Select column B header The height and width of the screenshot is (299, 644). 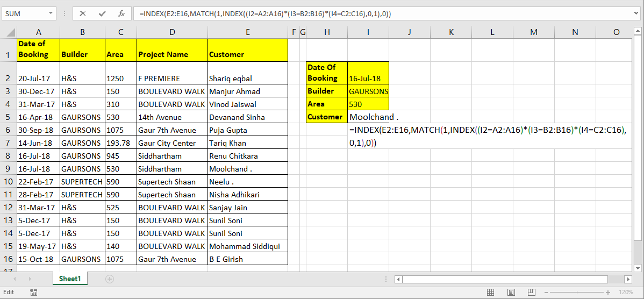pos(83,32)
